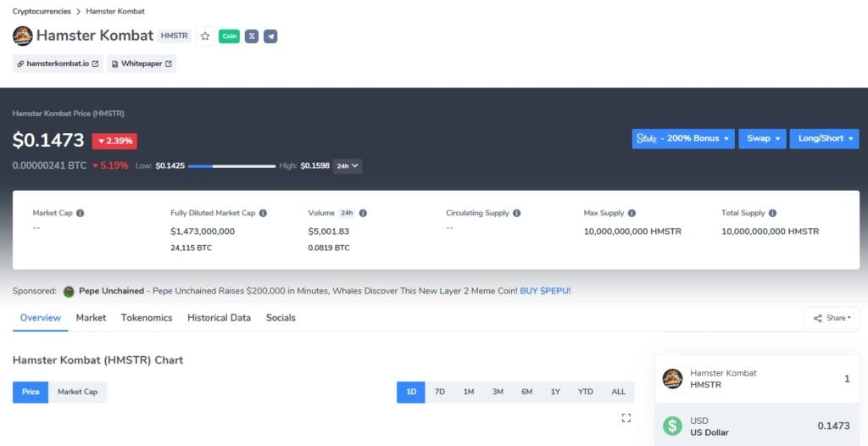Image resolution: width=868 pixels, height=446 pixels.
Task: Switch to the Socials tab
Action: click(281, 318)
